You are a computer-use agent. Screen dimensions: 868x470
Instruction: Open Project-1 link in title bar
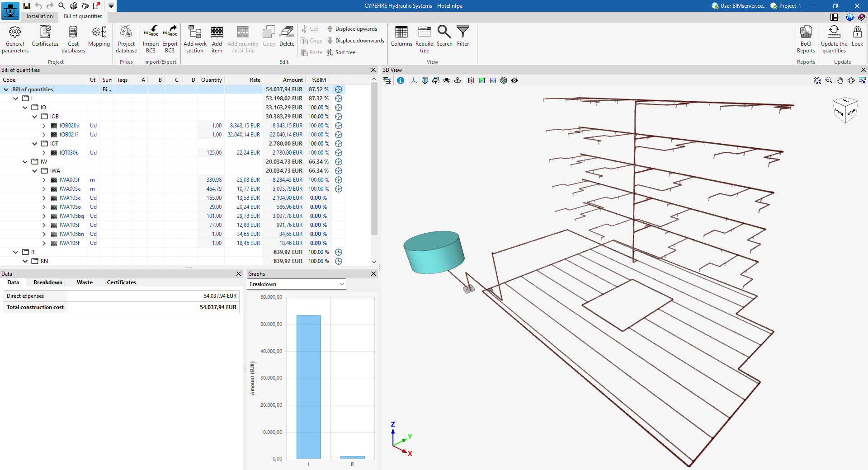786,6
